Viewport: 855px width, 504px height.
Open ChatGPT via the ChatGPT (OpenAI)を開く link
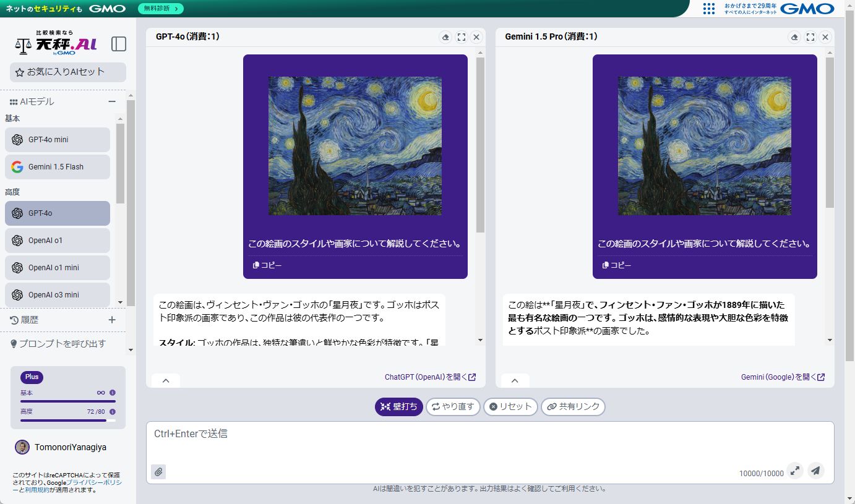[x=424, y=377]
